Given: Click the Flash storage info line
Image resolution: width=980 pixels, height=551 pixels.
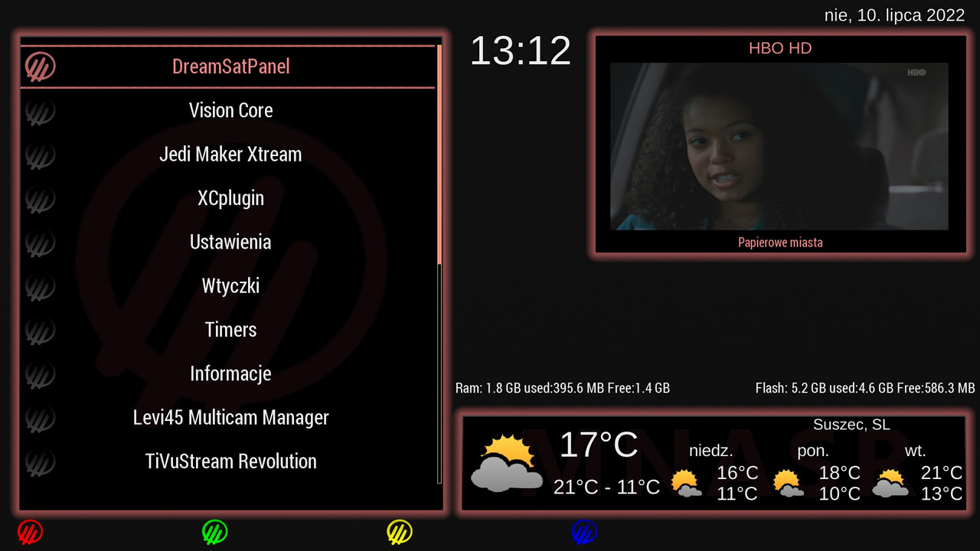Looking at the screenshot, I should click(x=865, y=388).
